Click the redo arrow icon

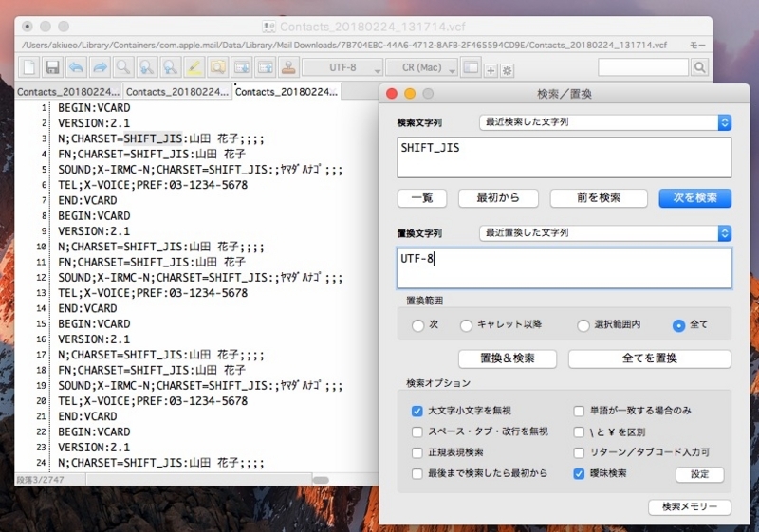[100, 67]
